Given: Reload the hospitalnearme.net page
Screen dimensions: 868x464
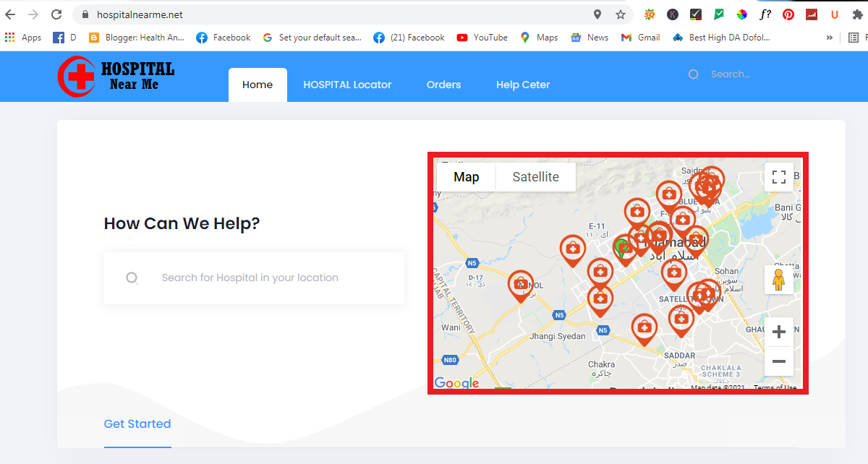Looking at the screenshot, I should tap(56, 14).
